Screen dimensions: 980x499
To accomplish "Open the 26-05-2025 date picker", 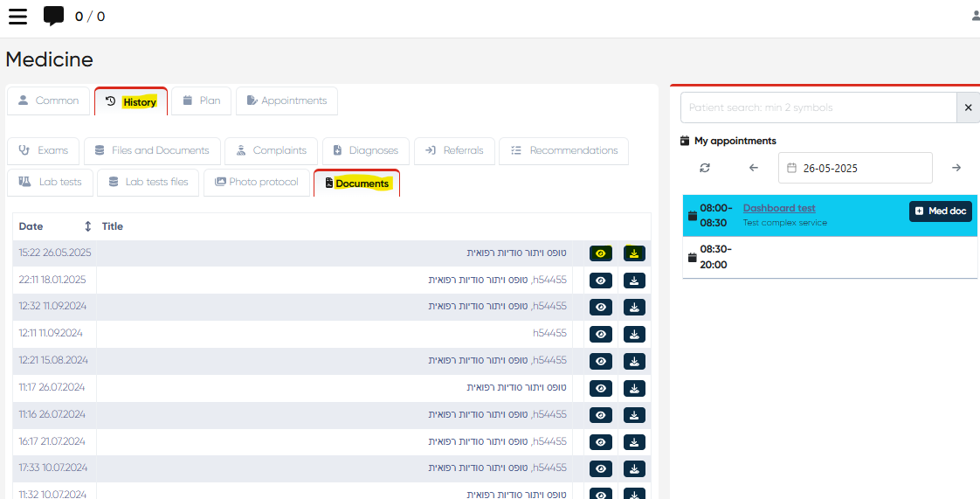I will [855, 168].
